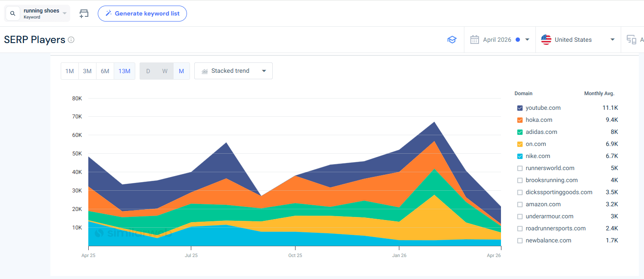
Task: Click the 3.5K dickssportinggoods.com value
Action: click(612, 192)
